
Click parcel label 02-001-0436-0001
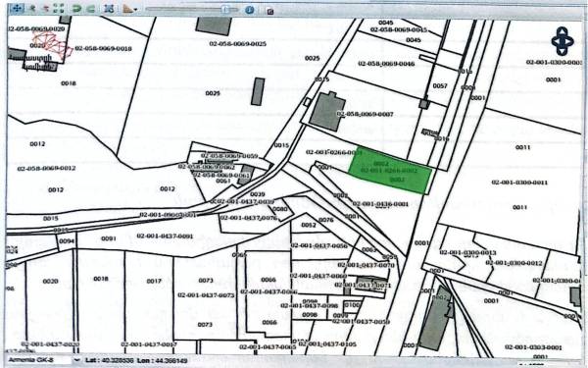tap(380, 204)
